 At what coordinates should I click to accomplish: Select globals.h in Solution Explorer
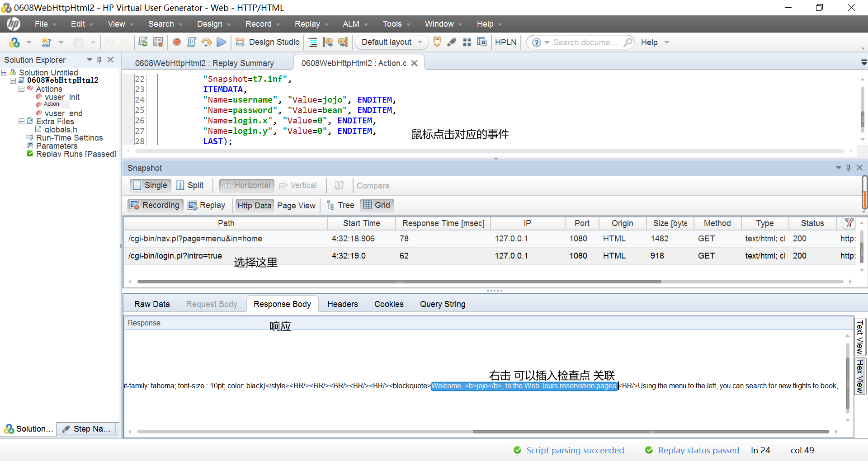[x=61, y=130]
